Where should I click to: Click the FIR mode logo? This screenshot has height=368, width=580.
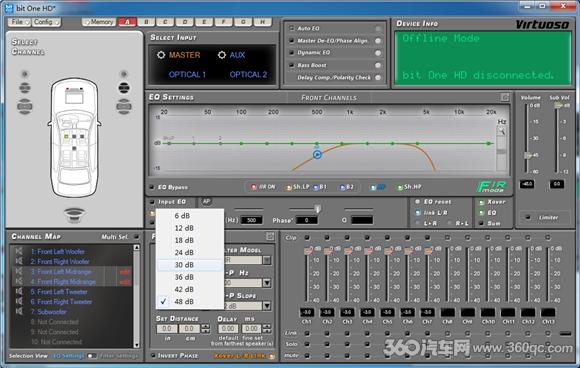click(491, 186)
